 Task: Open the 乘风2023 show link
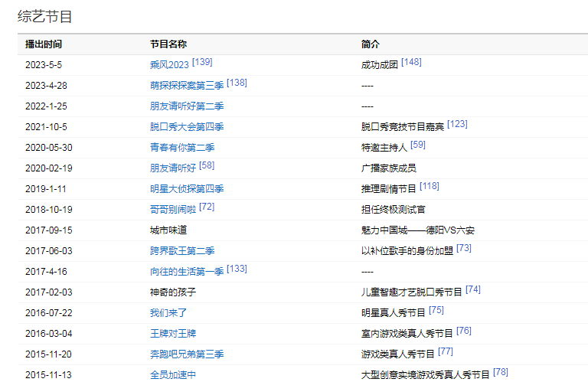click(169, 65)
